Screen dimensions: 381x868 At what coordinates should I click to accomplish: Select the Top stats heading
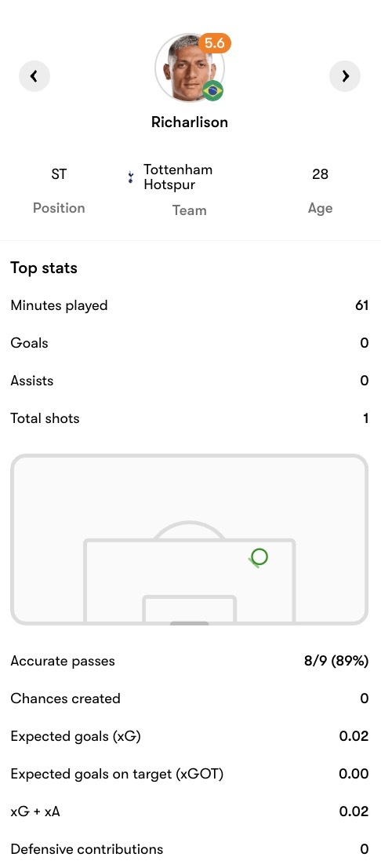44,268
